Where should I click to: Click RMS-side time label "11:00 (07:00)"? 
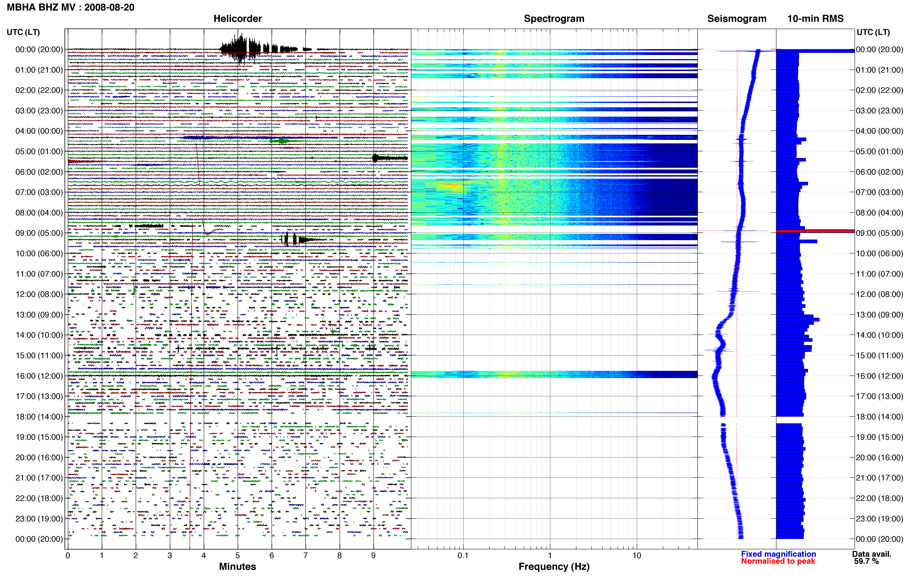(x=879, y=274)
